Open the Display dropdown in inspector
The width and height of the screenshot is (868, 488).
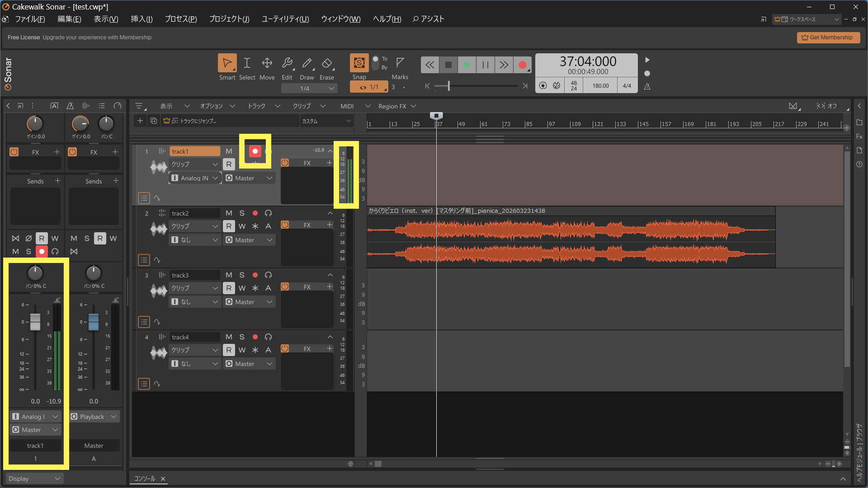tap(34, 479)
